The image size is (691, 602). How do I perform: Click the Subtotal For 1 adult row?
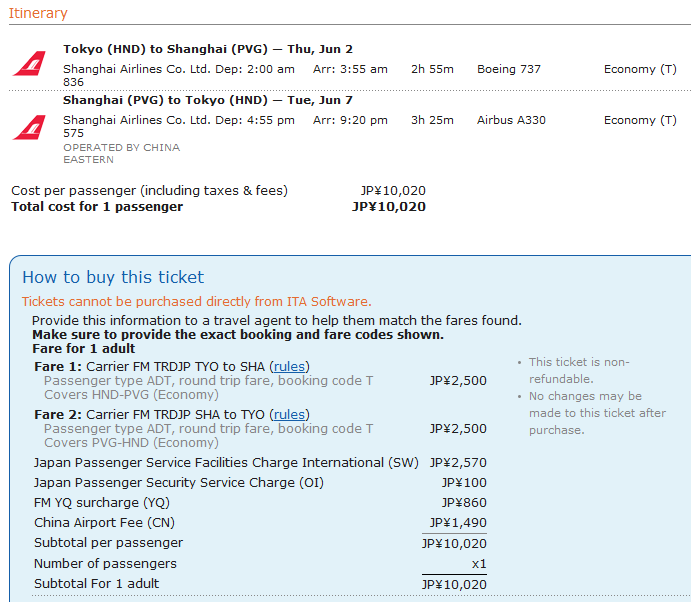click(x=97, y=584)
